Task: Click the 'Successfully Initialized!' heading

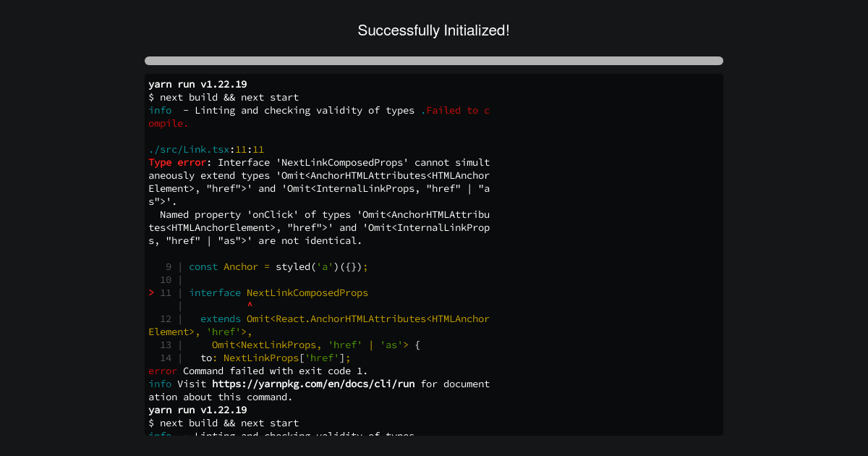Action: pos(433,30)
